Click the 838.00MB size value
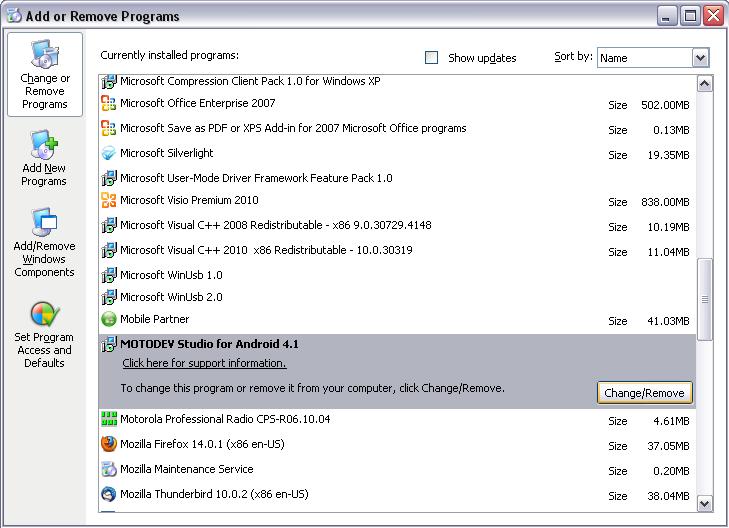Image resolution: width=729 pixels, height=528 pixels. tap(665, 202)
